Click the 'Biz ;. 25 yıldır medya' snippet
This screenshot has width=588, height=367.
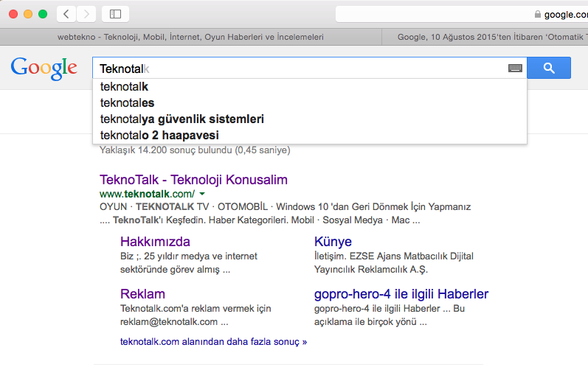coord(189,263)
